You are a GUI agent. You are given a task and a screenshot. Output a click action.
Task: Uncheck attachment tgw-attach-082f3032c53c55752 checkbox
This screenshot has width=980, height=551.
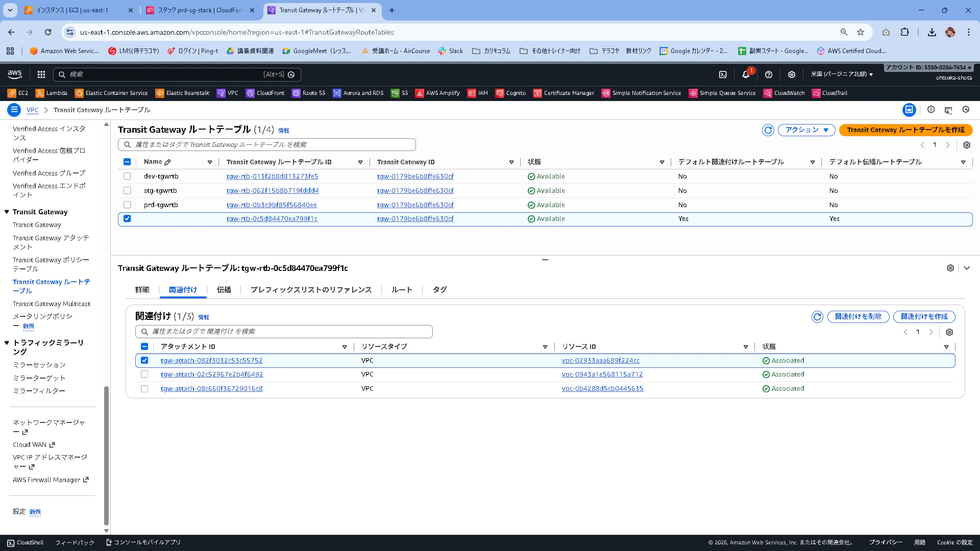click(x=144, y=360)
